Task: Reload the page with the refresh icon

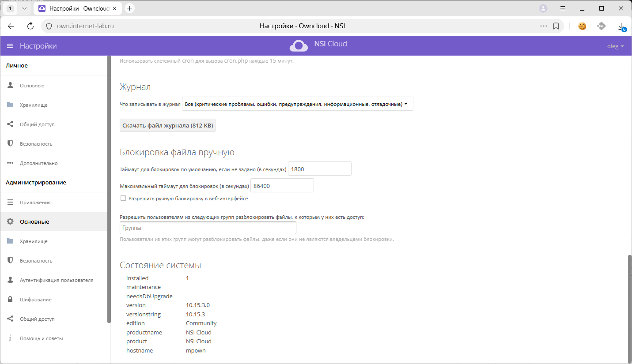Action: pyautogui.click(x=30, y=26)
